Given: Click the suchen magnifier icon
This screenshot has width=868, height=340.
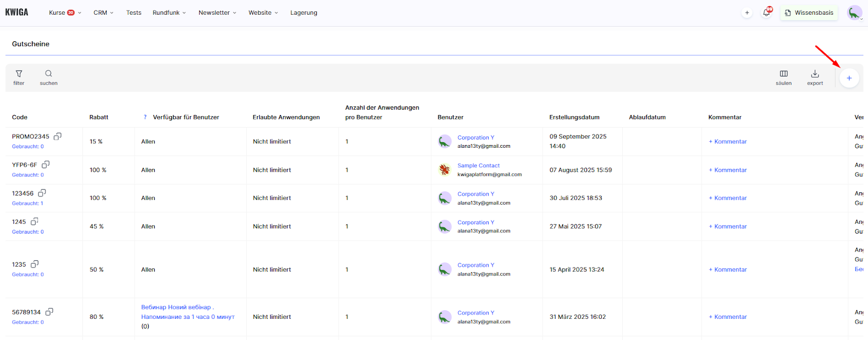Looking at the screenshot, I should (x=48, y=77).
